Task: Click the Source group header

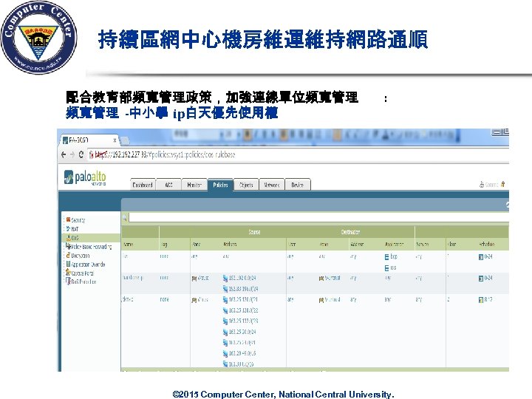Action: (254, 232)
